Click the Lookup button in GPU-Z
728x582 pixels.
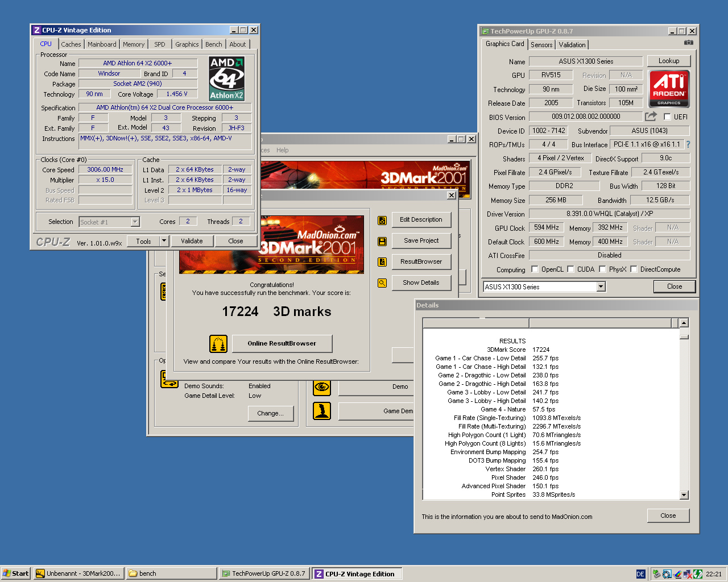[x=668, y=61]
